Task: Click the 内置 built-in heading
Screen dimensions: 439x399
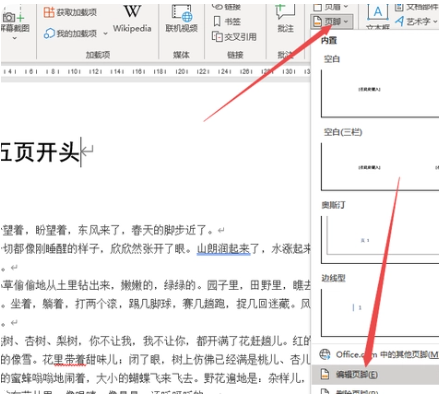Action: click(329, 41)
